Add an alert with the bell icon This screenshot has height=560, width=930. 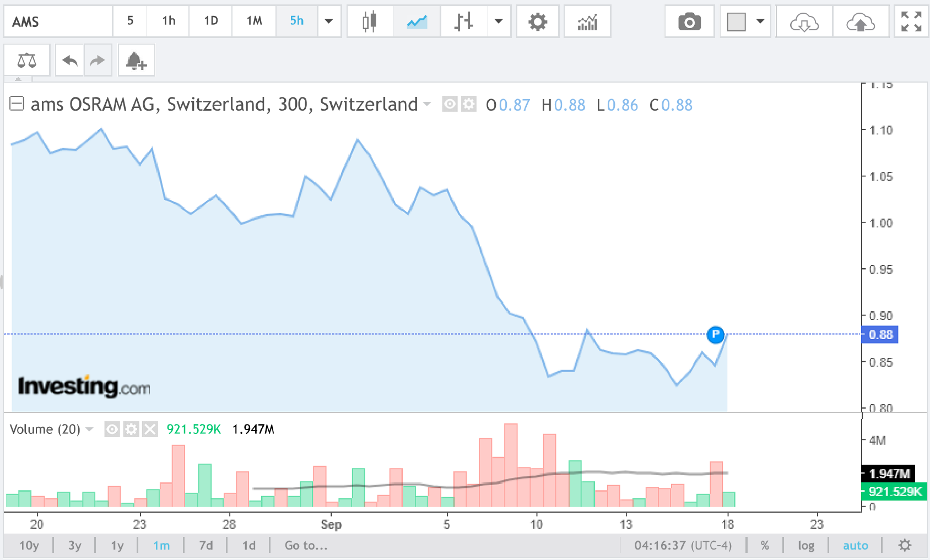136,60
